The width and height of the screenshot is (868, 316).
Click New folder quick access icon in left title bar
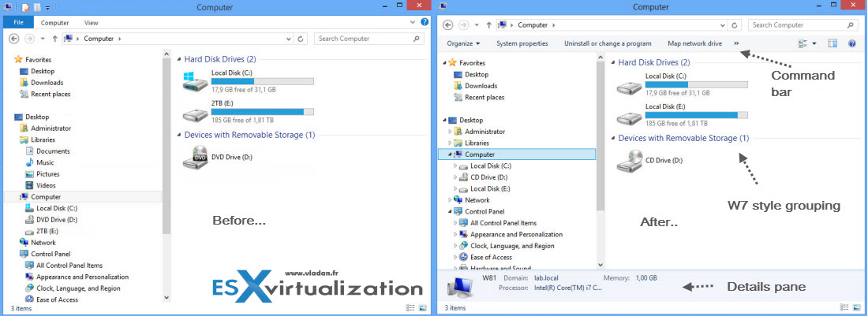tap(36, 7)
